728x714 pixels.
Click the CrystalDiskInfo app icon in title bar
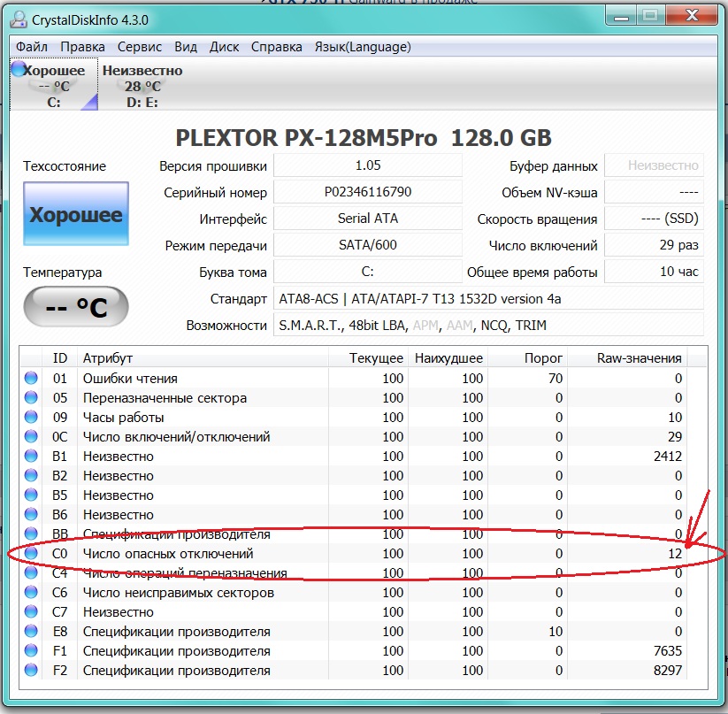(19, 19)
